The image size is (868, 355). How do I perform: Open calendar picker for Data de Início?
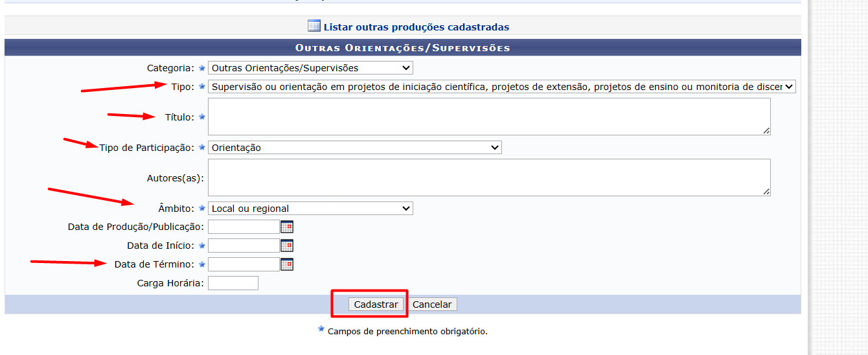(287, 246)
